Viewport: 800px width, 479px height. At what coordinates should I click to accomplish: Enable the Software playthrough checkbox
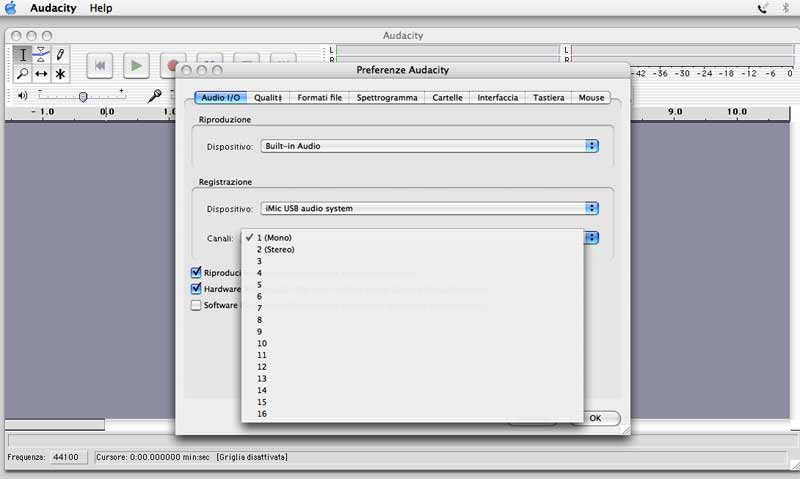coord(196,305)
